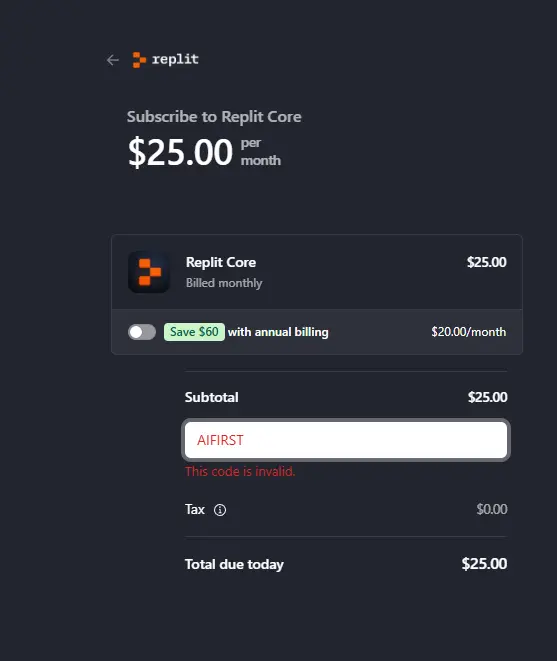Click the 'This code is invalid.' message
Viewport: 557px width, 661px height.
240,471
